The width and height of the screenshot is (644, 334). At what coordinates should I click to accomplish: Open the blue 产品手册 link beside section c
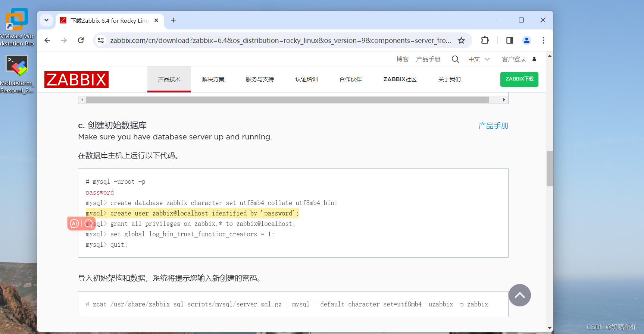point(493,126)
